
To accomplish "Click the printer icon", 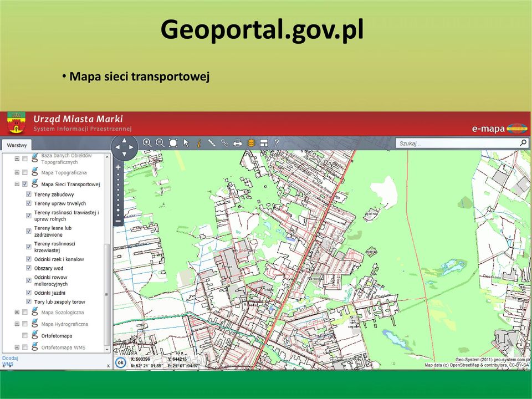I will tap(238, 143).
